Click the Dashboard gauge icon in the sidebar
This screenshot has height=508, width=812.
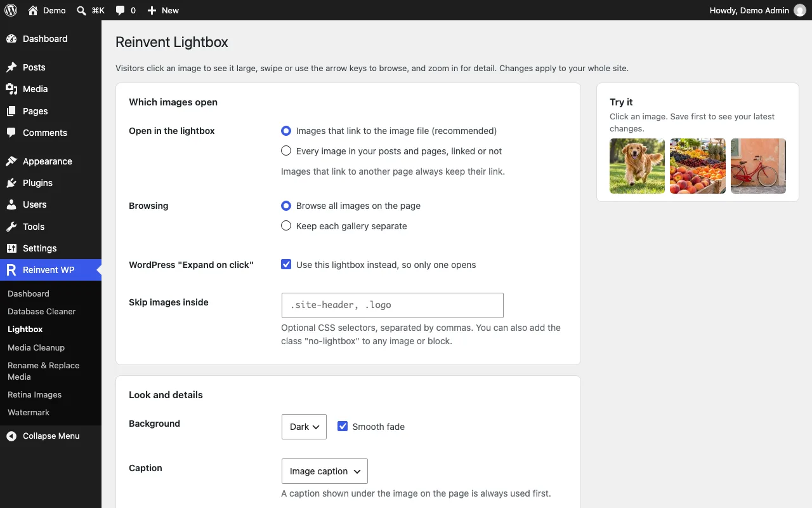pos(11,39)
